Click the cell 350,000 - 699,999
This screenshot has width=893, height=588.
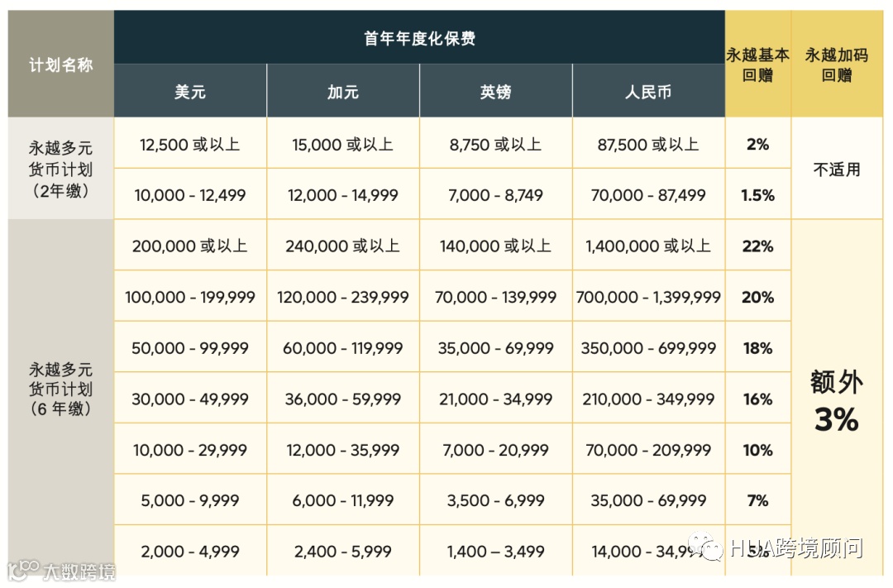coord(649,347)
